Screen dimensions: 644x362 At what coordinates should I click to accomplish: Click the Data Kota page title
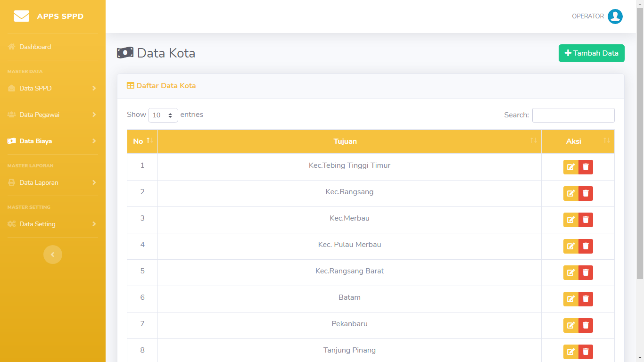click(x=166, y=53)
